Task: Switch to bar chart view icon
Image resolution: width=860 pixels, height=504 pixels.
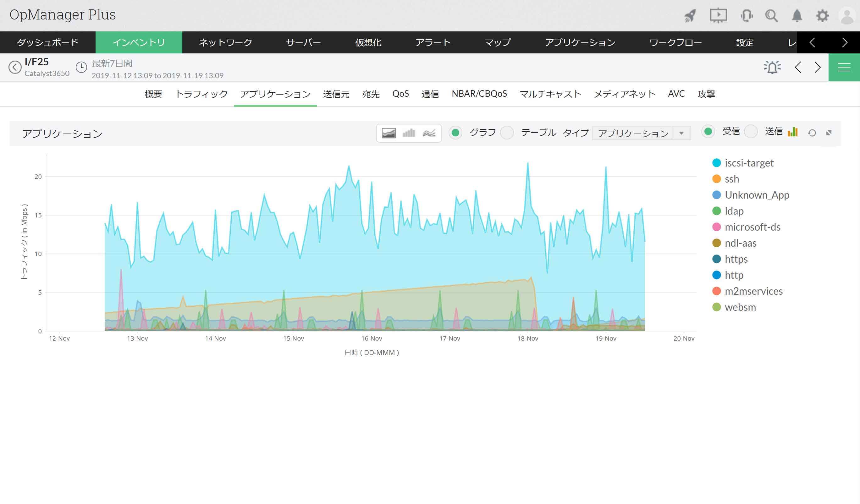Action: click(x=409, y=133)
